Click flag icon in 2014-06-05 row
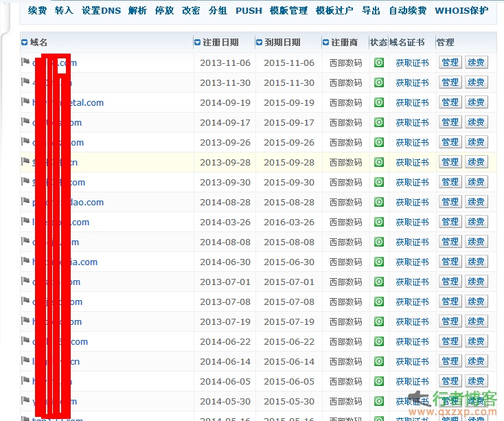 [x=25, y=380]
